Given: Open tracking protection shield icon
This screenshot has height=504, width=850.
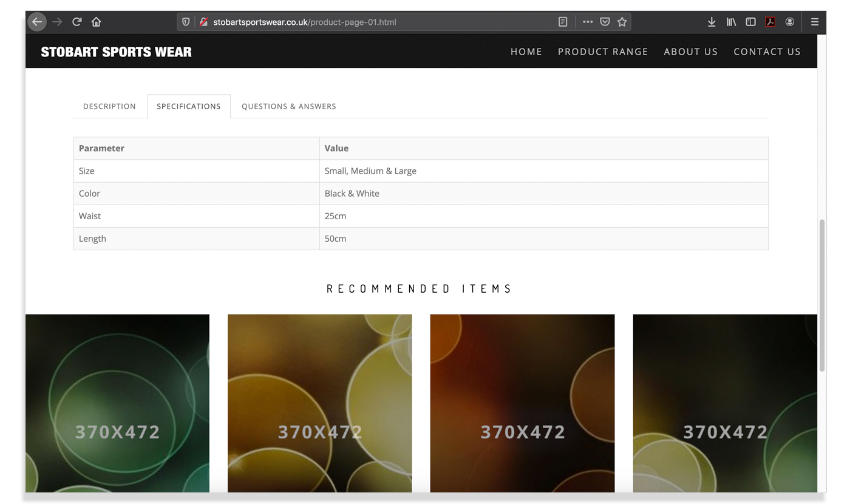Looking at the screenshot, I should point(186,22).
